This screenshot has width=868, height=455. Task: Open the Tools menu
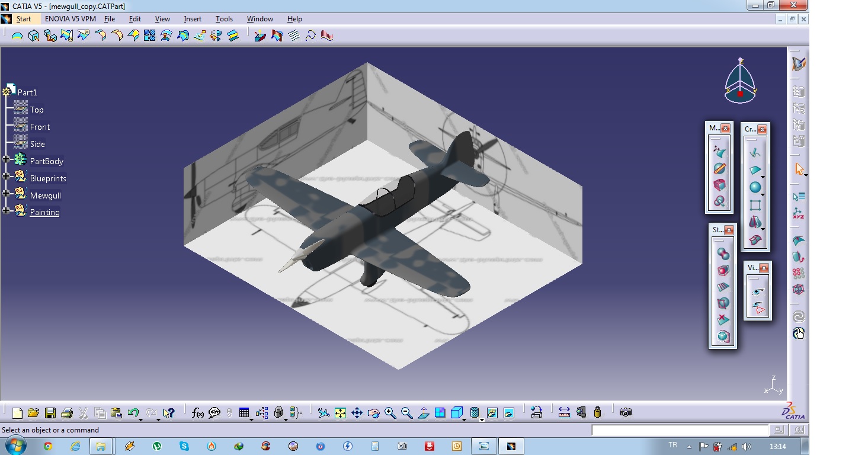(x=224, y=19)
